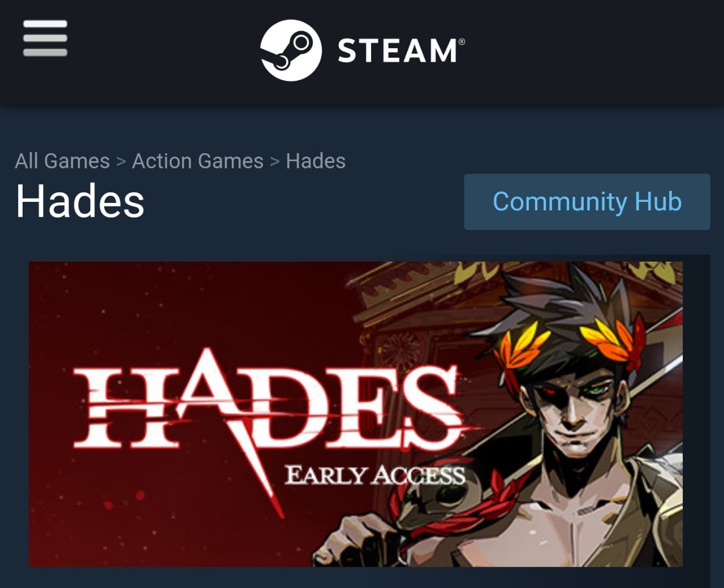The image size is (724, 588).
Task: Click first breadcrumb separator after All Games
Action: coord(121,162)
